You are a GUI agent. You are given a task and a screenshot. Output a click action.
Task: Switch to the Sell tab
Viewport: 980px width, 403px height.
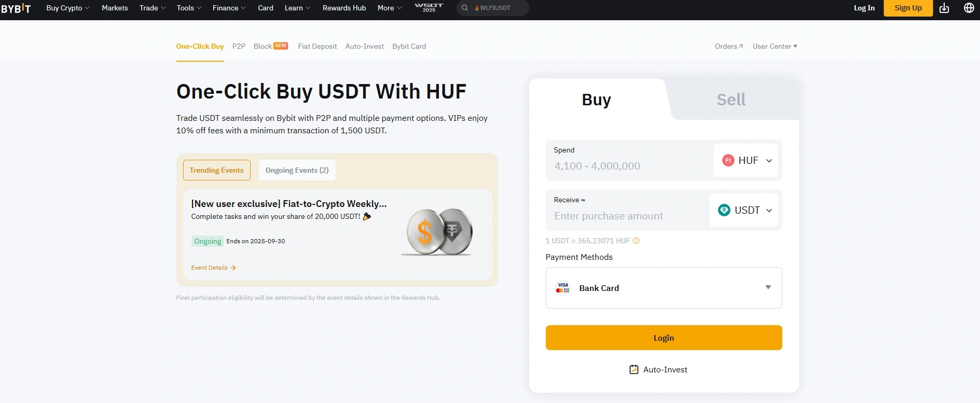point(731,100)
